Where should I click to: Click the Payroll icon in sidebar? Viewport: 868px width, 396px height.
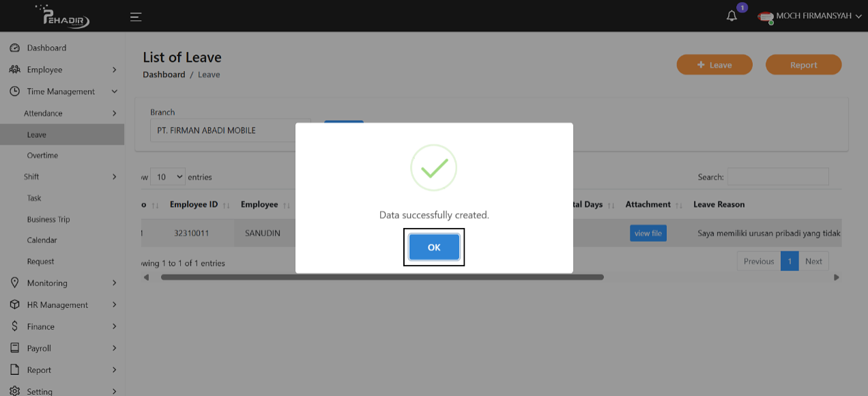tap(14, 348)
